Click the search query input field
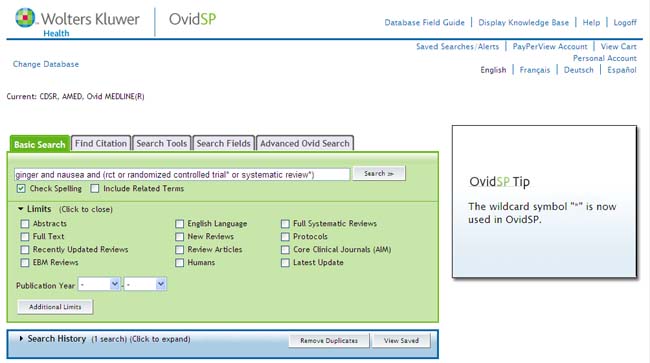 pyautogui.click(x=182, y=174)
